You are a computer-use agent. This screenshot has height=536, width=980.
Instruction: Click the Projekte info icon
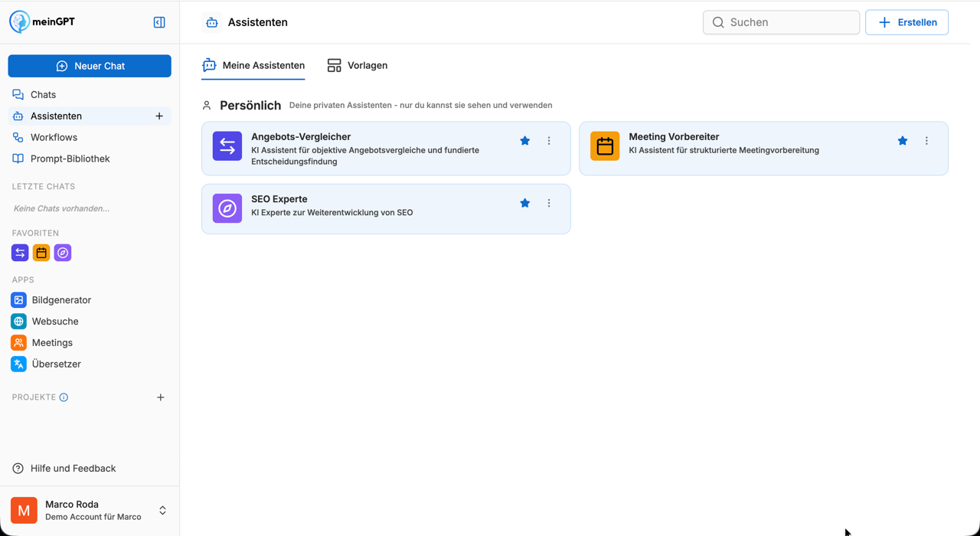click(x=64, y=397)
